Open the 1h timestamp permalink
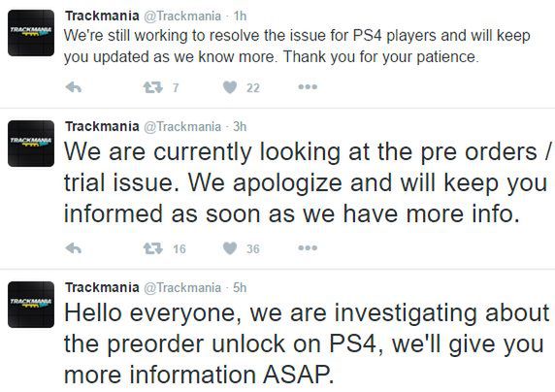Image resolution: width=555 pixels, height=392 pixels. tap(240, 16)
